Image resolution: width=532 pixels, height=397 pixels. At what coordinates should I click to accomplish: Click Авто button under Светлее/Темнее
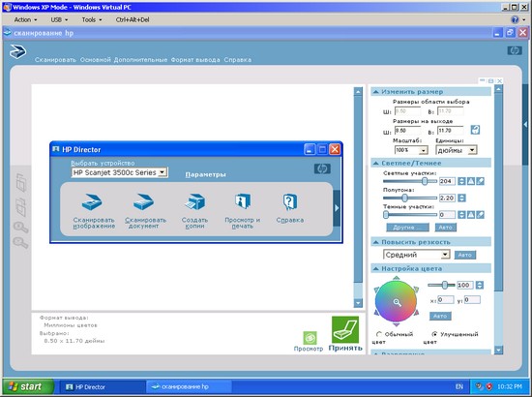pyautogui.click(x=446, y=228)
